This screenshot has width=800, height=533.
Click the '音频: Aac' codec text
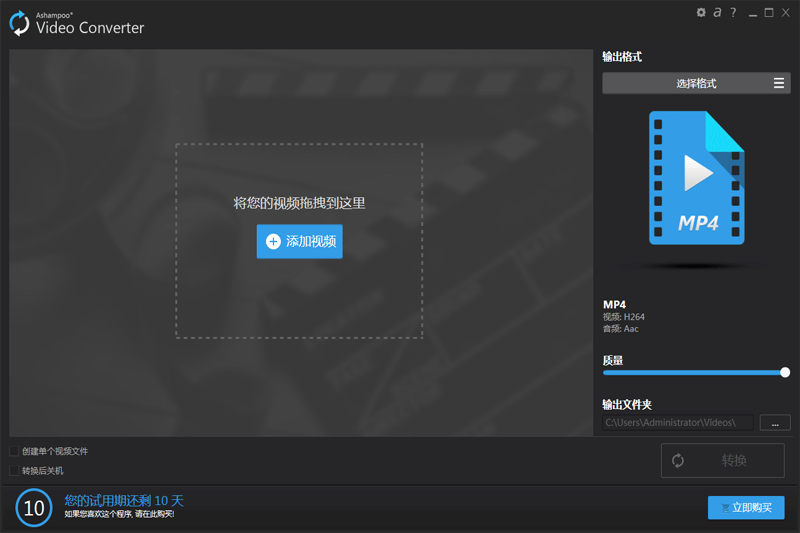(x=620, y=329)
